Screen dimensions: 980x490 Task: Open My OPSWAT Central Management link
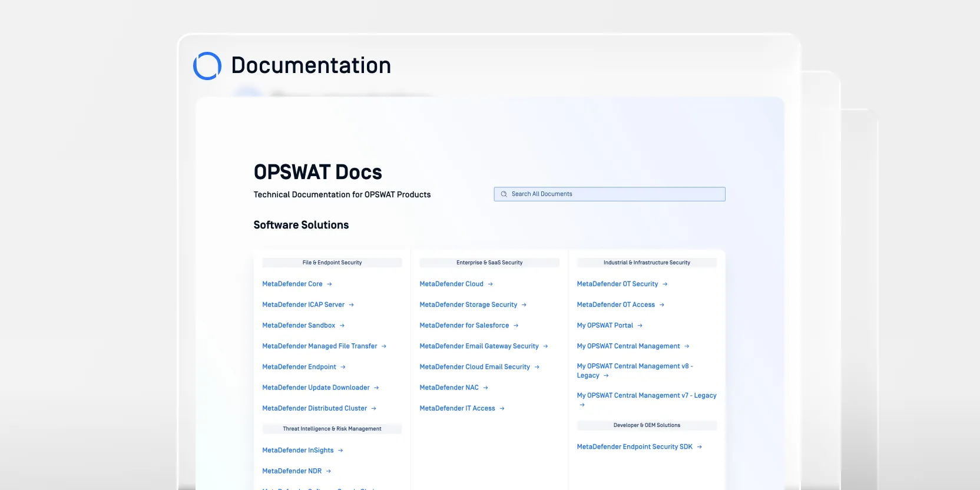click(628, 346)
